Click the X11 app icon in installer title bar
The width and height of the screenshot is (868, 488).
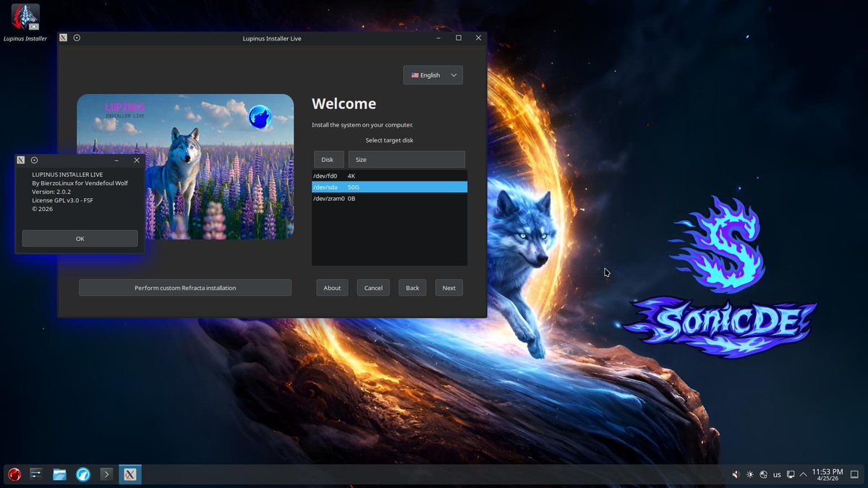pyautogui.click(x=64, y=38)
